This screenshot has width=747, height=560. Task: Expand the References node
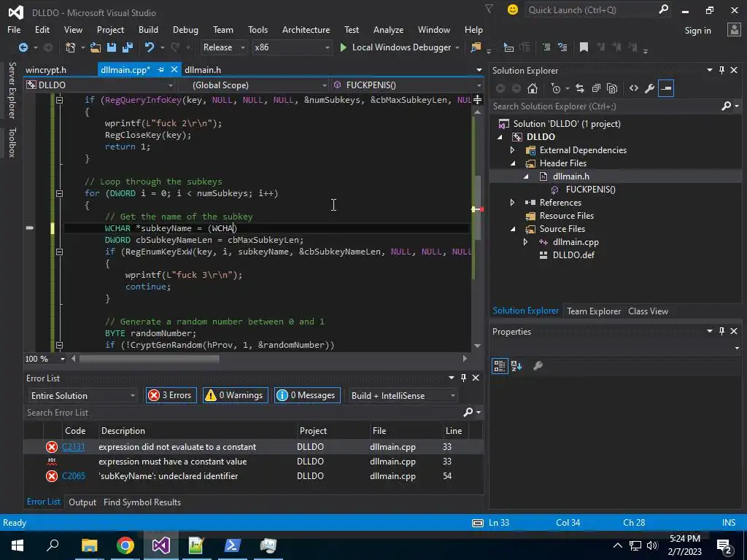[513, 203]
